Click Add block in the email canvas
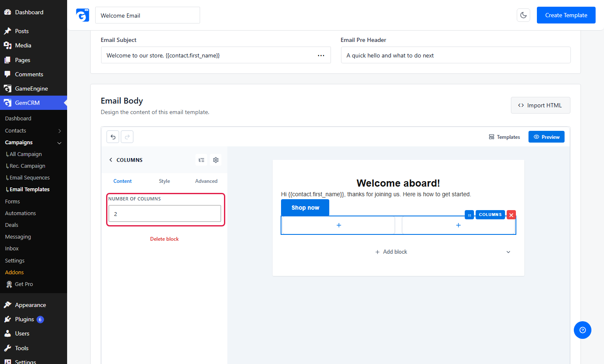 tap(391, 252)
